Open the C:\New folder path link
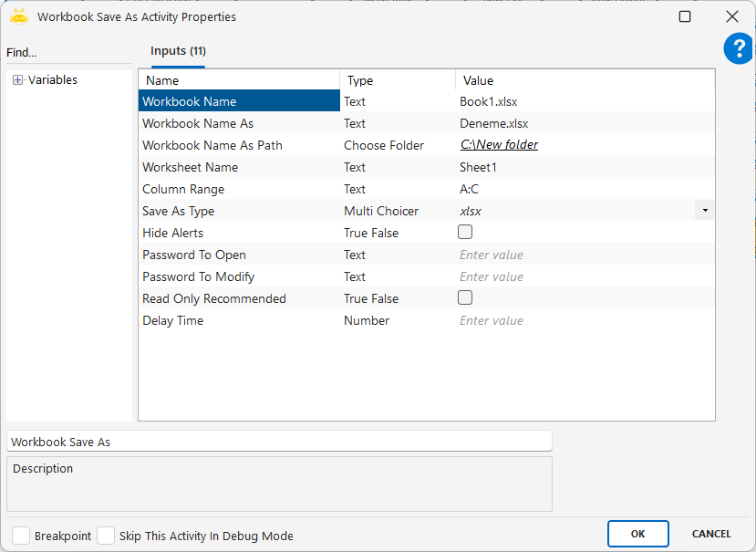This screenshot has height=552, width=756. (x=499, y=145)
